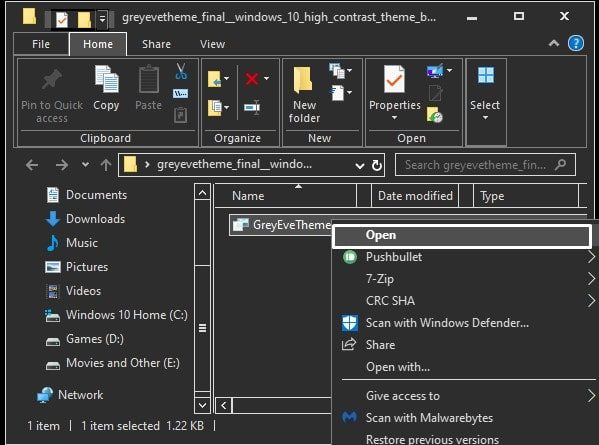Click the Properties checkmark icon

pyautogui.click(x=394, y=79)
